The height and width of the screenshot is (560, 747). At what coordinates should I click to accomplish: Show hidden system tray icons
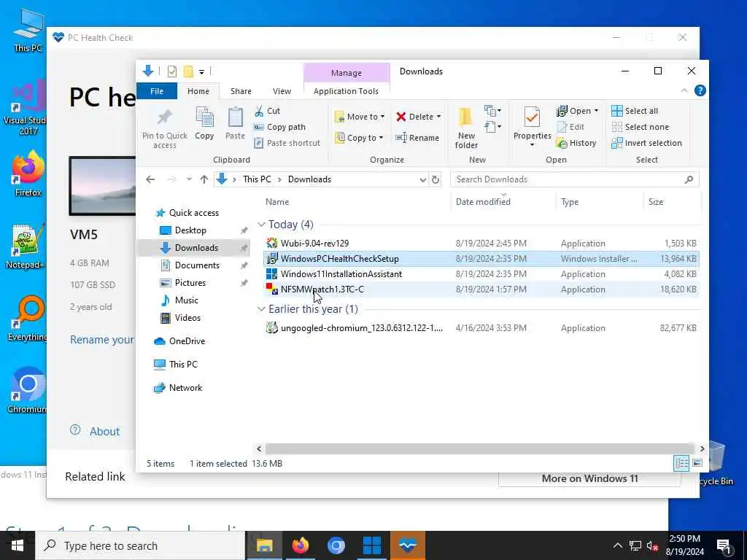617,545
